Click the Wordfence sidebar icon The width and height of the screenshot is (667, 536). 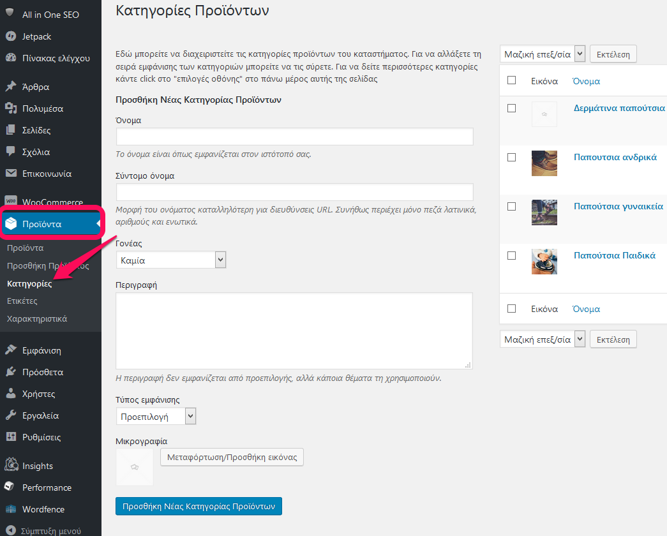click(x=11, y=509)
